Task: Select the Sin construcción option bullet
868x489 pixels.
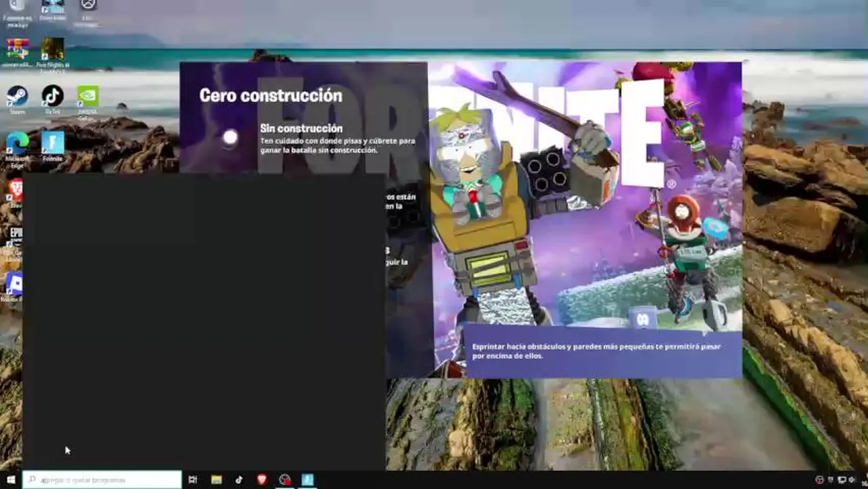Action: (x=230, y=137)
